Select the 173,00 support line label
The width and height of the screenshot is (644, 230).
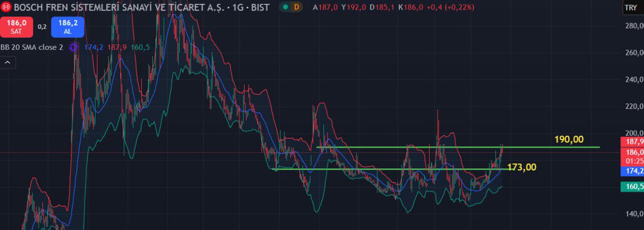click(522, 167)
